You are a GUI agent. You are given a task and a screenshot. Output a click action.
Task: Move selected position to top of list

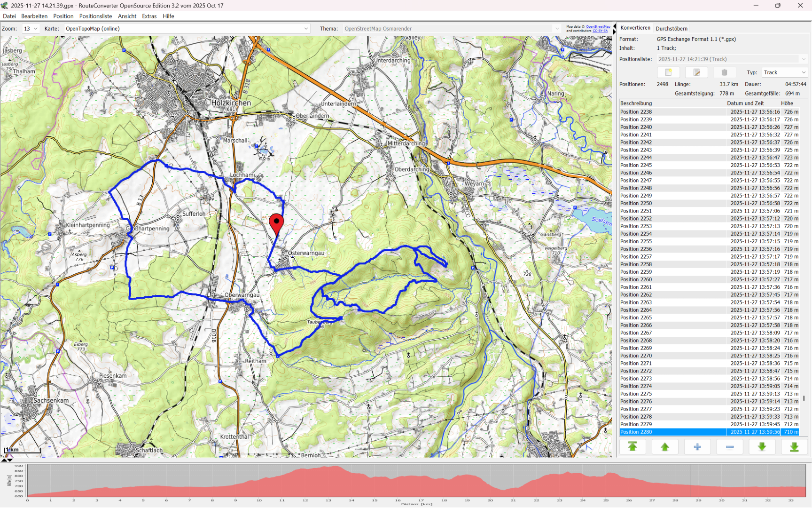(632, 447)
